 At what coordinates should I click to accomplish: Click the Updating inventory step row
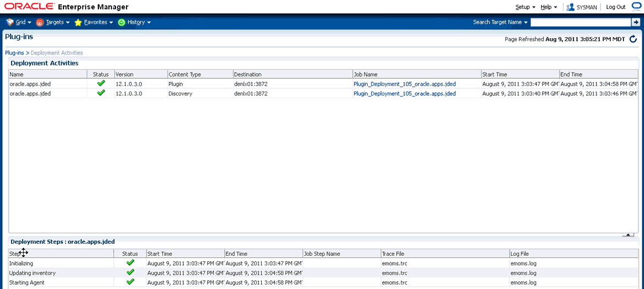(323, 273)
